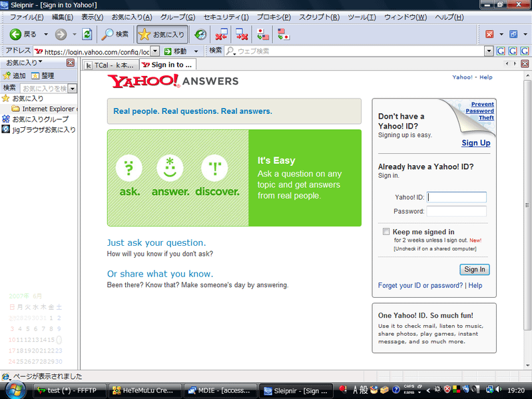This screenshot has width=532, height=399.
Task: Click the third Google search engine icon
Action: pyautogui.click(x=525, y=51)
